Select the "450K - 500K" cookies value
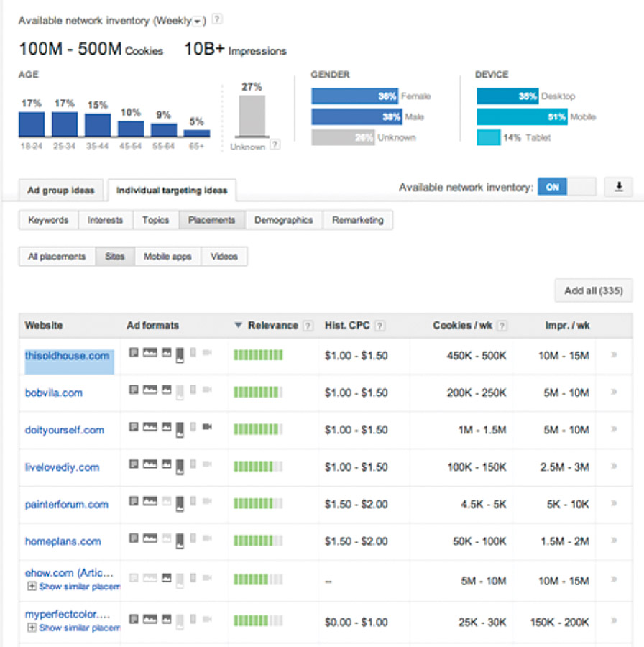Image resolution: width=644 pixels, height=647 pixels. [477, 356]
